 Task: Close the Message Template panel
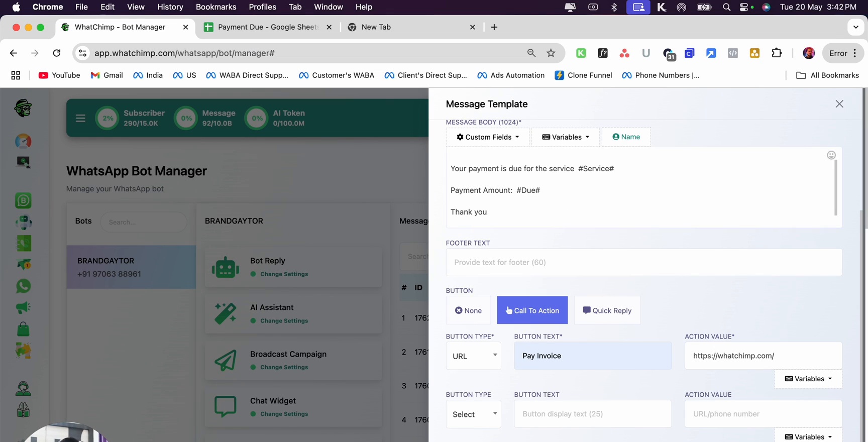coord(839,104)
